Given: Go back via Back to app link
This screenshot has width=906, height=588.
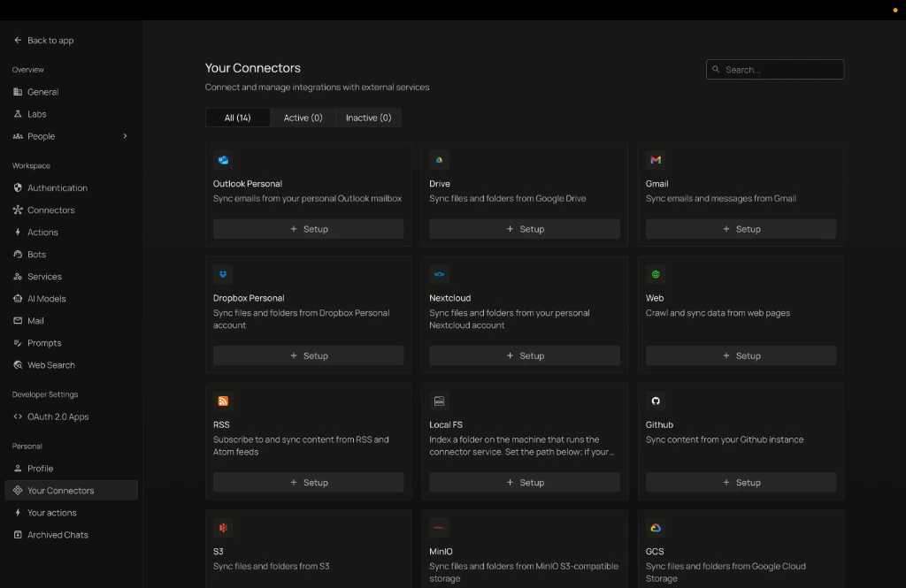Looking at the screenshot, I should tap(44, 40).
